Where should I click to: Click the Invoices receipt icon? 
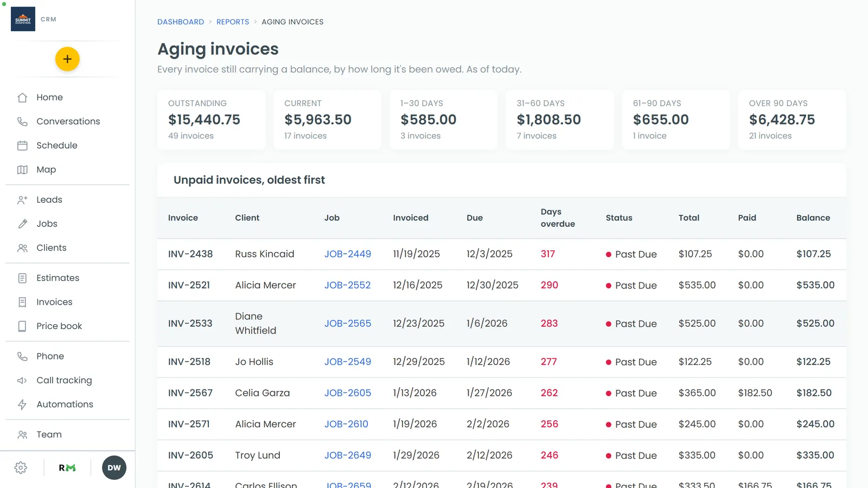pos(22,302)
